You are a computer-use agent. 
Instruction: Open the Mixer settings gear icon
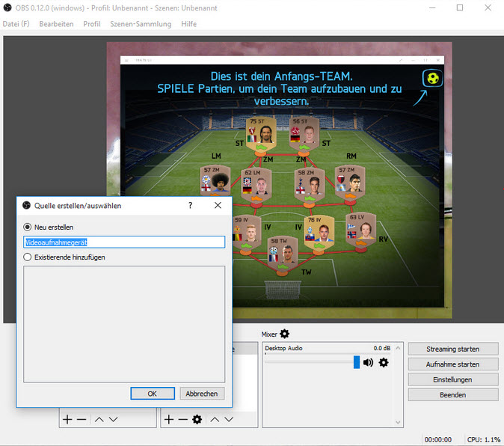pos(284,334)
